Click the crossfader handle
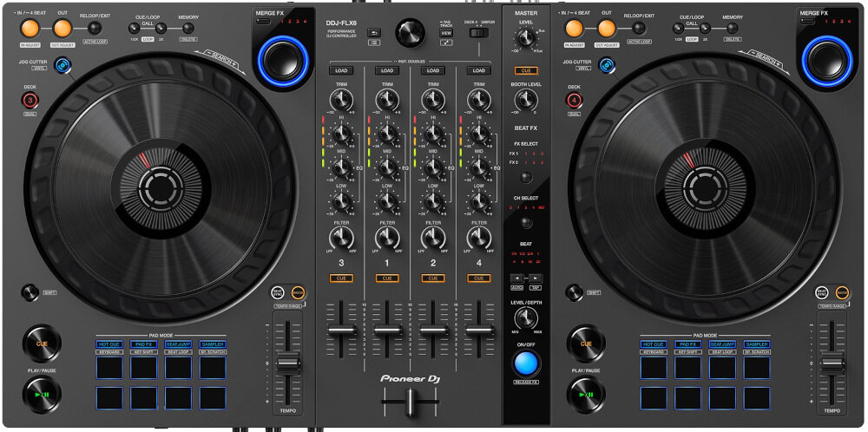Image resolution: width=868 pixels, height=432 pixels. click(411, 401)
